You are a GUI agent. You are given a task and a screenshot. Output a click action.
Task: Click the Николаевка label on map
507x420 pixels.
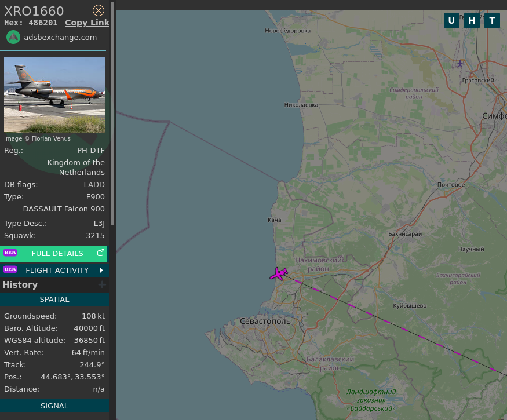[301, 105]
